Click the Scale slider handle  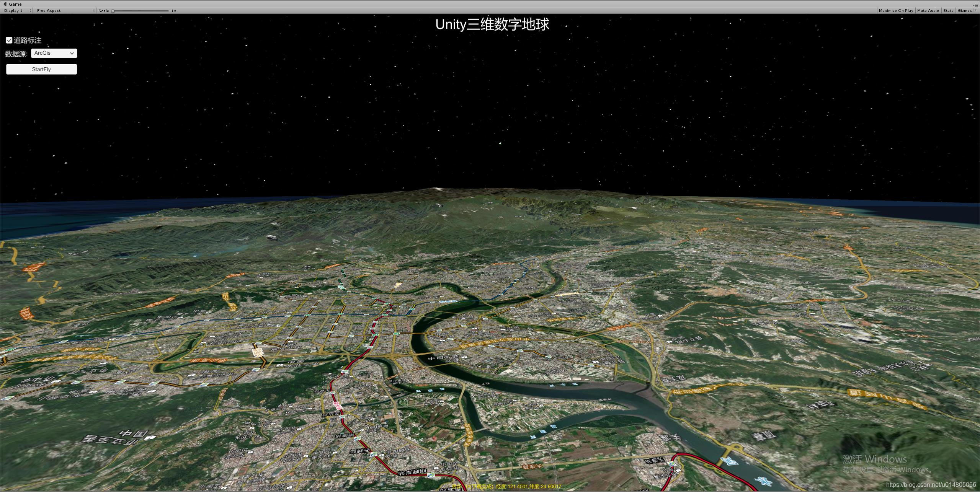coord(113,11)
